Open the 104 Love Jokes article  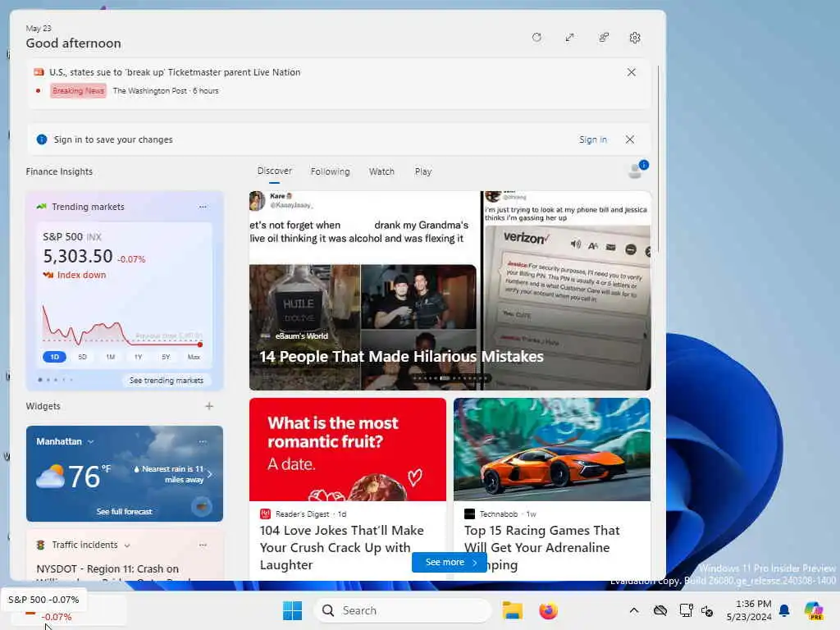click(342, 547)
